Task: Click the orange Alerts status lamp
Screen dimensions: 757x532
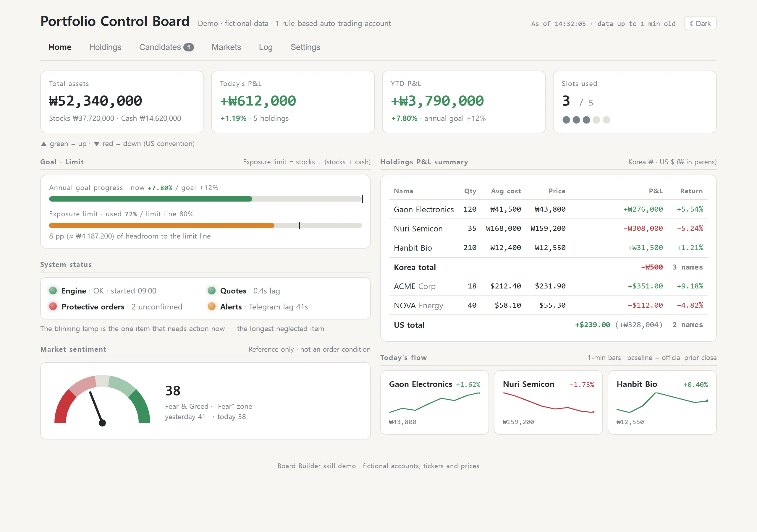Action: (212, 306)
